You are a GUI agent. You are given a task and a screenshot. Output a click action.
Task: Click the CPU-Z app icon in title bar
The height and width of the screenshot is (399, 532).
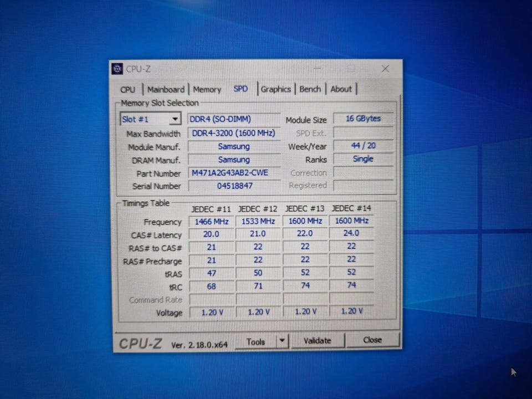point(117,69)
